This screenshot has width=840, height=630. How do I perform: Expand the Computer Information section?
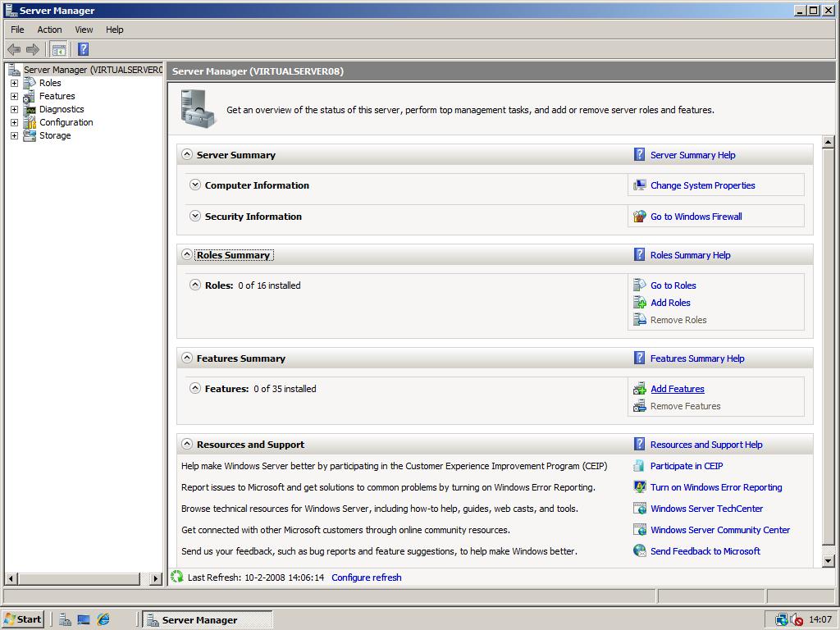click(195, 185)
